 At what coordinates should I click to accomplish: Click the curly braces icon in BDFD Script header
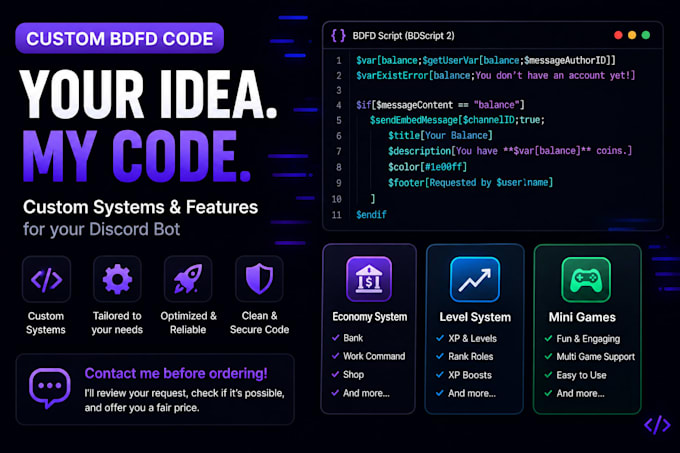pyautogui.click(x=338, y=35)
